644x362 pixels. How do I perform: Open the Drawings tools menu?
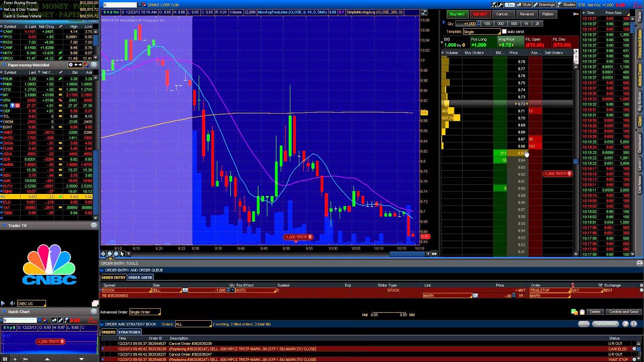tap(544, 5)
